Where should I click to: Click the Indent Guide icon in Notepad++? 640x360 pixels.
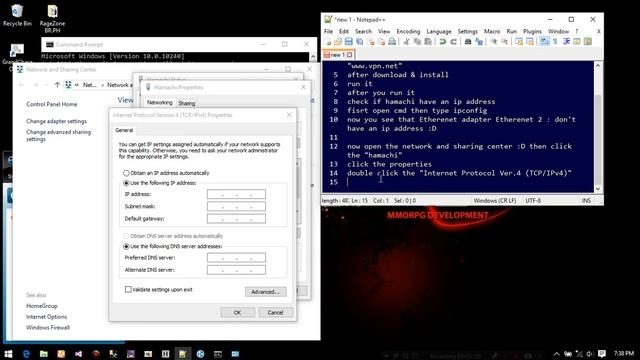566,41
